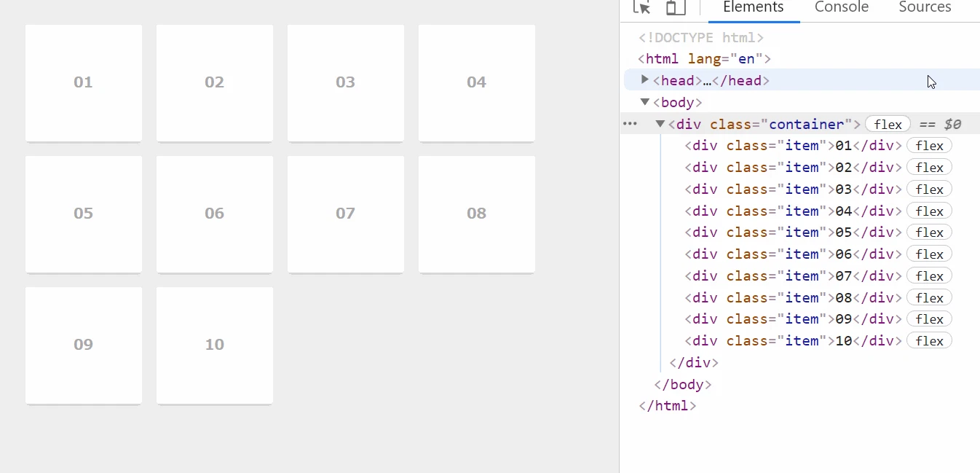Toggle the flex badge for item 04
The image size is (980, 473).
point(929,211)
